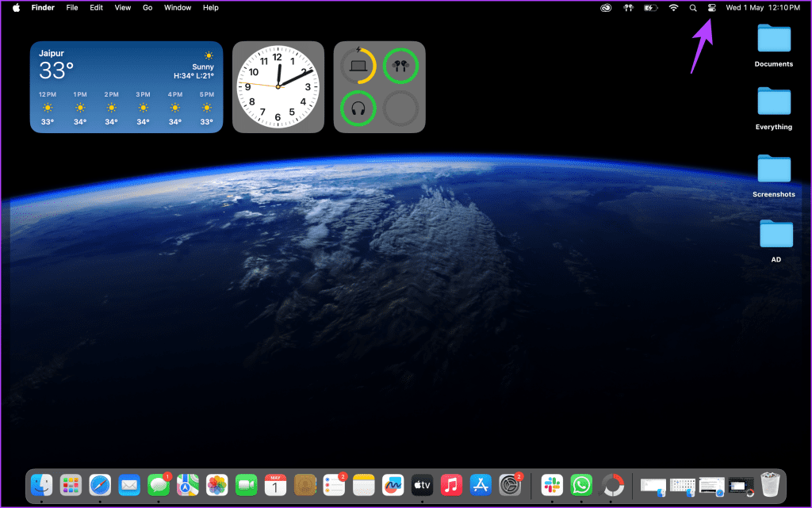The width and height of the screenshot is (812, 508).
Task: Open the brown Contacts app icon
Action: click(x=305, y=486)
